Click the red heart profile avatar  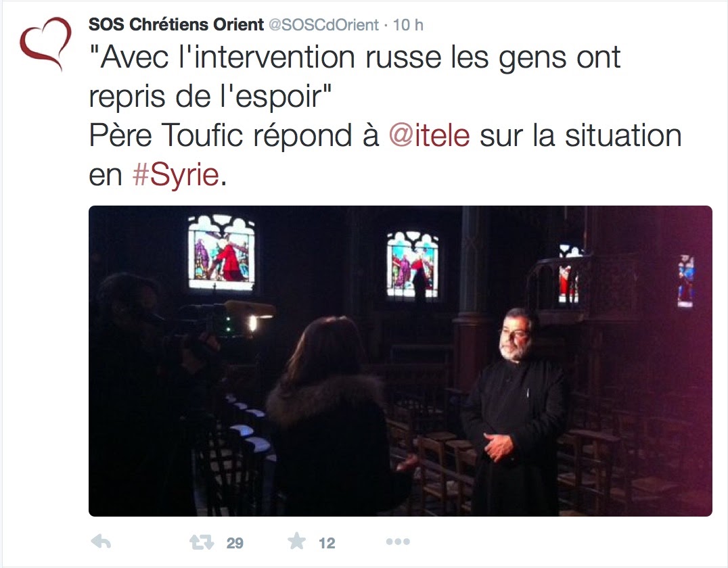pyautogui.click(x=45, y=43)
